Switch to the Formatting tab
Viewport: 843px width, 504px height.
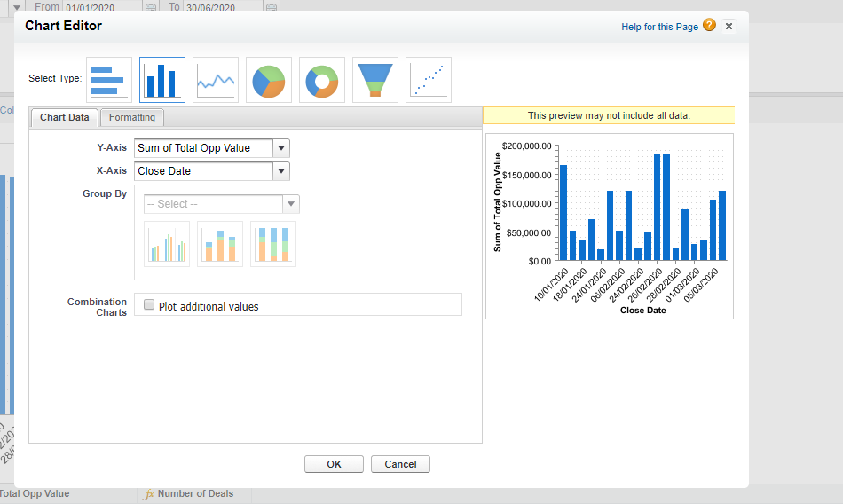132,117
